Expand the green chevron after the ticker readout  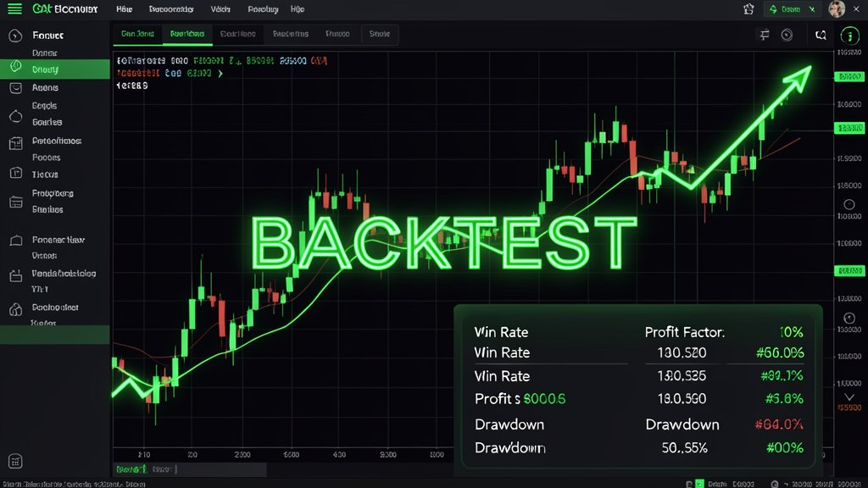[x=220, y=74]
